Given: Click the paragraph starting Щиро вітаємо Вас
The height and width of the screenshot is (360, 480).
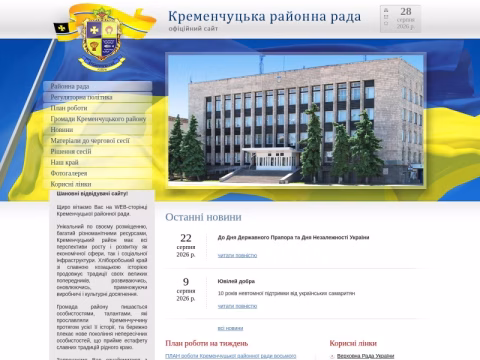Looking at the screenshot, I should (102, 210).
